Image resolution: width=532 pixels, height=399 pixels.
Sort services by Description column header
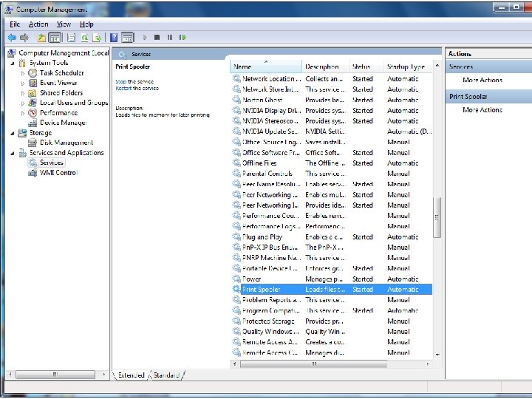pos(325,66)
